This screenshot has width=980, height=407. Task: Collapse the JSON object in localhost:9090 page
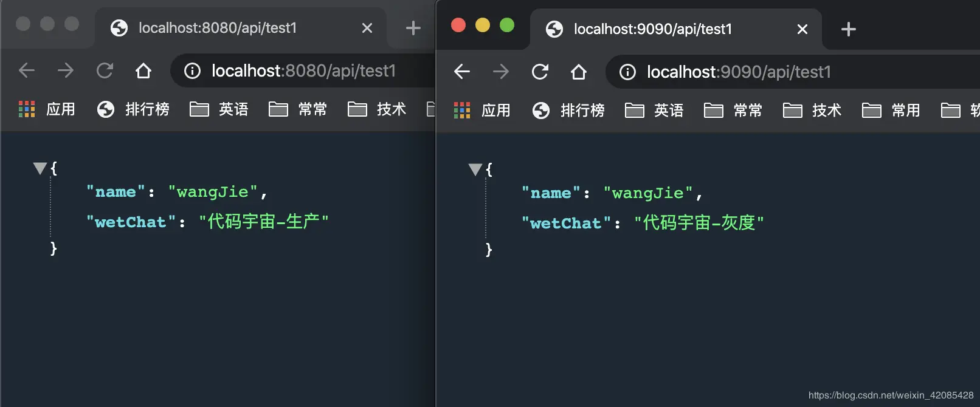pos(475,169)
